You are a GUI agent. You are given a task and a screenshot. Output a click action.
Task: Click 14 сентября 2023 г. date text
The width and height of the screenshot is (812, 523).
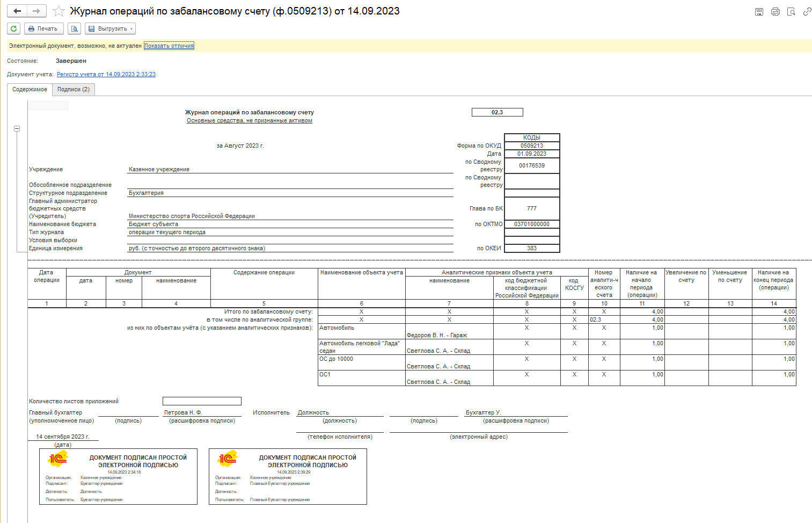(63, 437)
